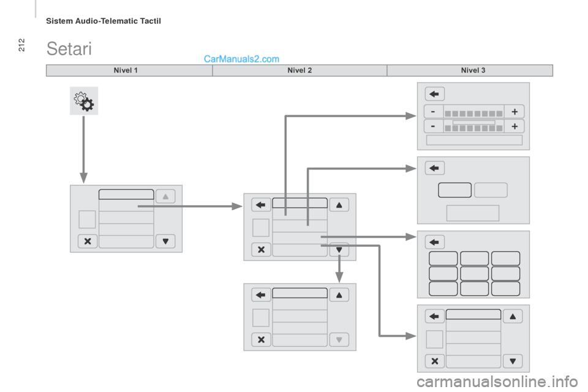Click the back arrow in upper Nivel 2 panel
The image size is (588, 392).
[x=261, y=205]
